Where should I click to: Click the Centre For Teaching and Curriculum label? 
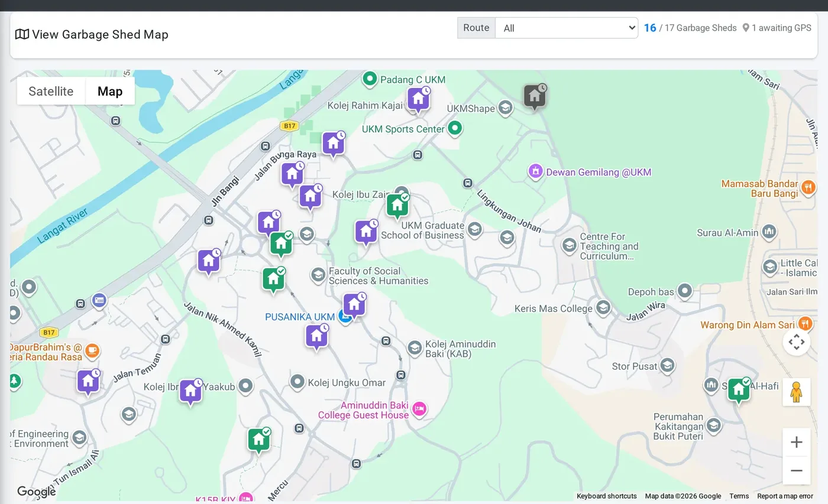click(609, 246)
